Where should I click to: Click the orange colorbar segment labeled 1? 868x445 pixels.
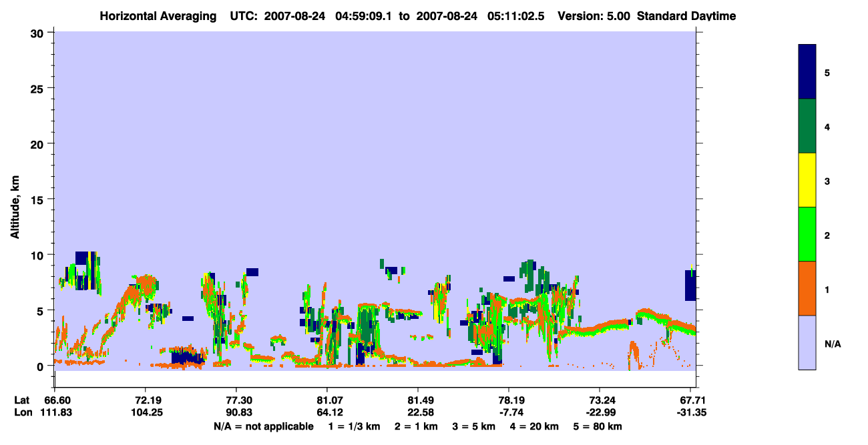click(x=807, y=288)
